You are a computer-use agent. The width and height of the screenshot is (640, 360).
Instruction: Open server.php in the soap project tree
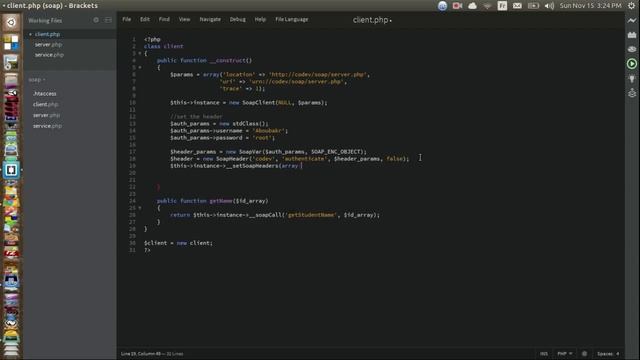click(x=46, y=115)
